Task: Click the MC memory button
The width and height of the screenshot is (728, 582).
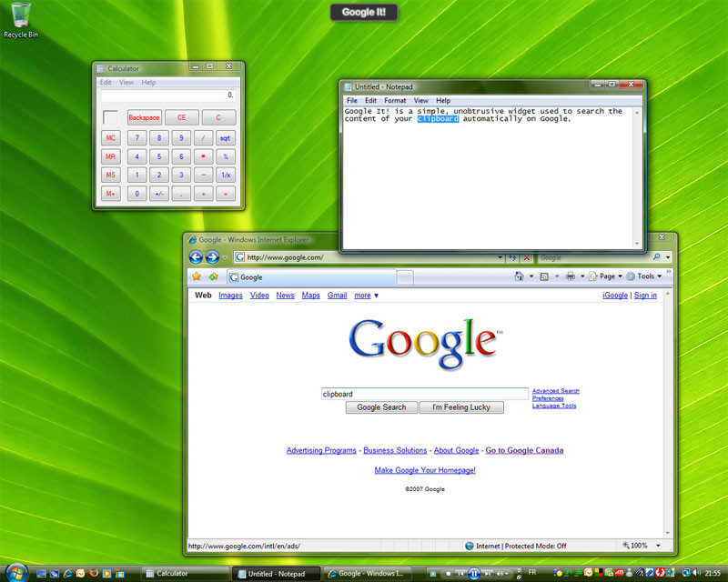Action: 110,138
